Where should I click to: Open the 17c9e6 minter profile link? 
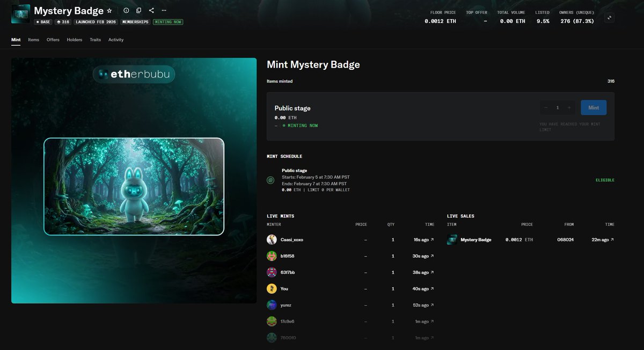pyautogui.click(x=288, y=322)
